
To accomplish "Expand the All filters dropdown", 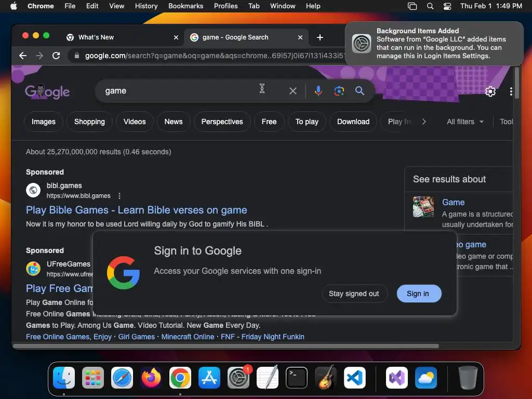I will click(465, 122).
